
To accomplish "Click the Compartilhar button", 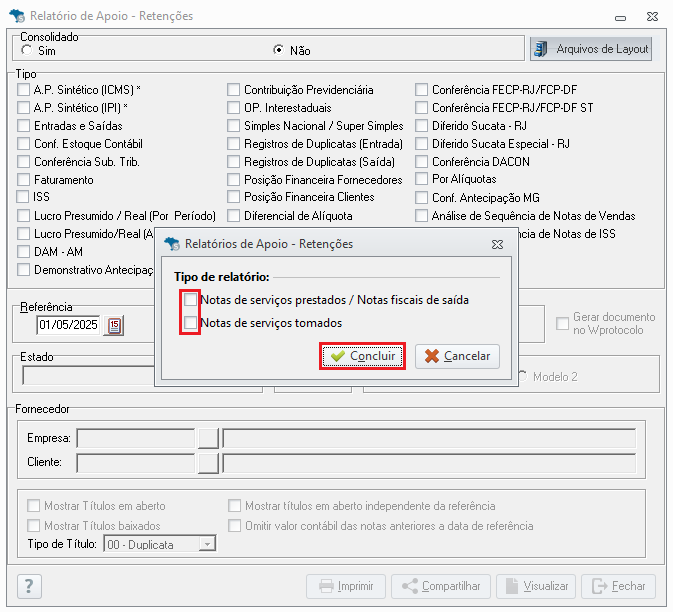I will pos(441,586).
